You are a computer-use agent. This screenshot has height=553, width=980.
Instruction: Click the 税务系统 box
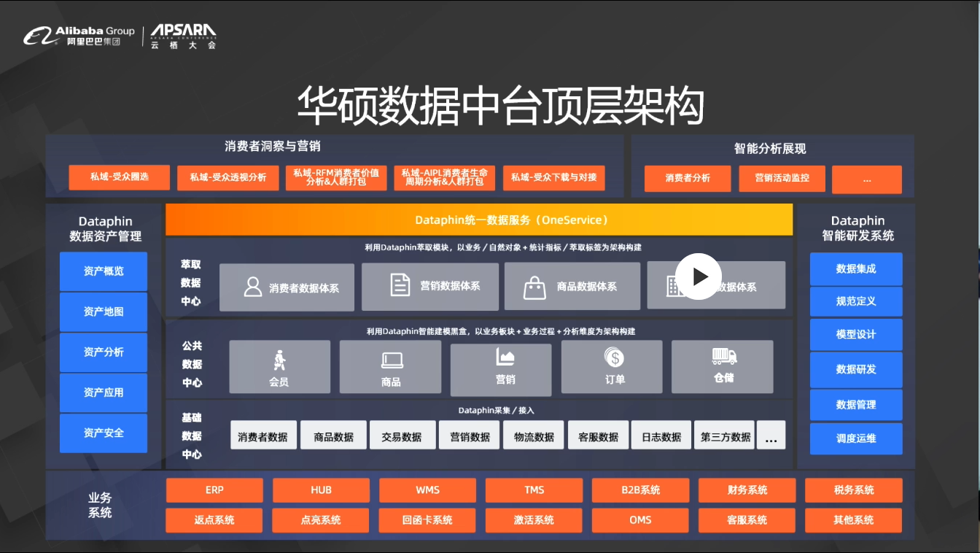click(853, 490)
